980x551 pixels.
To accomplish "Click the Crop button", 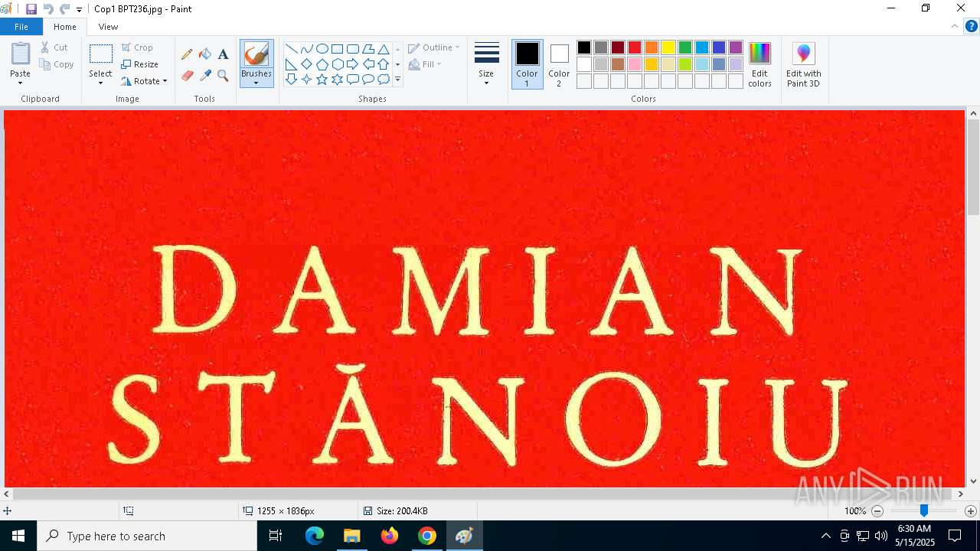I will coord(137,47).
